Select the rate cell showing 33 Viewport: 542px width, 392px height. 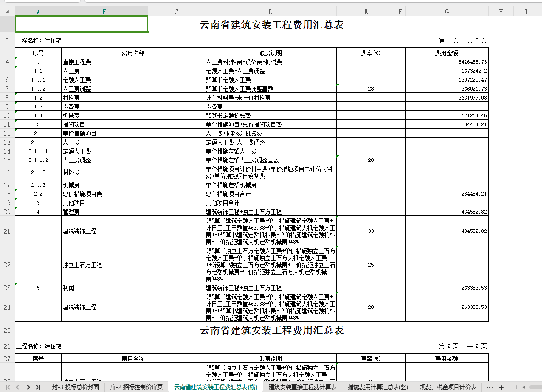coord(371,231)
